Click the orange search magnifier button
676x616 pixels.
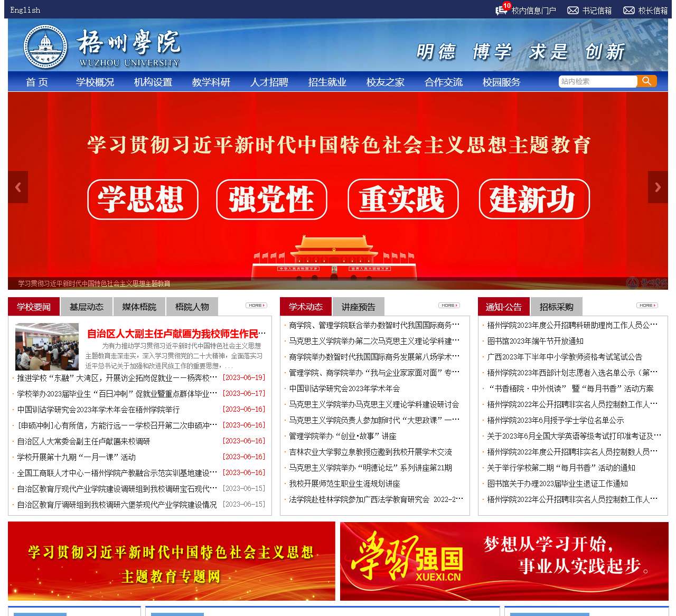[647, 81]
